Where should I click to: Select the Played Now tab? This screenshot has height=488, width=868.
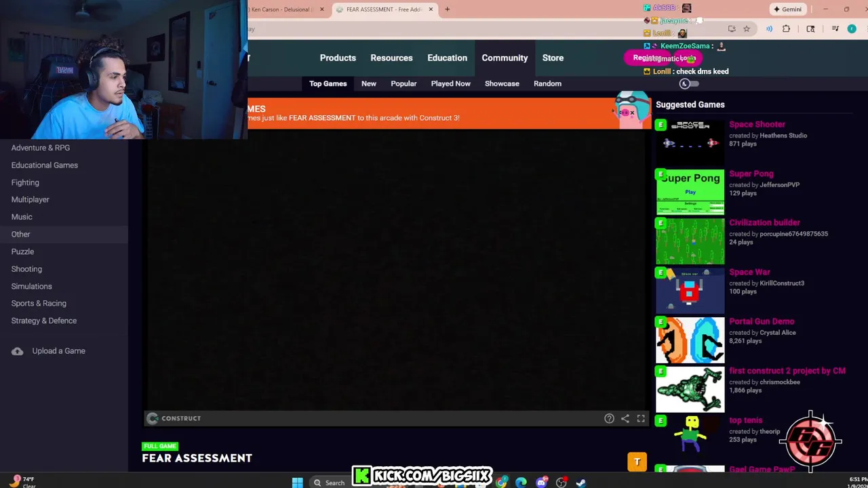[x=450, y=84]
